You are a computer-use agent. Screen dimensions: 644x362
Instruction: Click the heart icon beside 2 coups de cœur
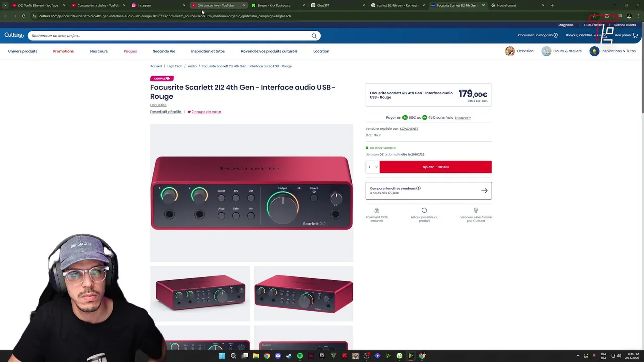(x=189, y=112)
